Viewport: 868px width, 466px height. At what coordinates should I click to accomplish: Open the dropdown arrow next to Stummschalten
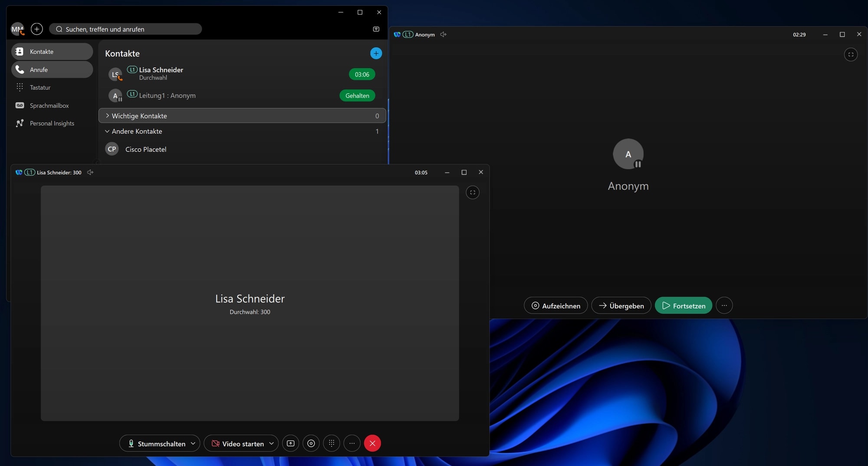pos(193,443)
